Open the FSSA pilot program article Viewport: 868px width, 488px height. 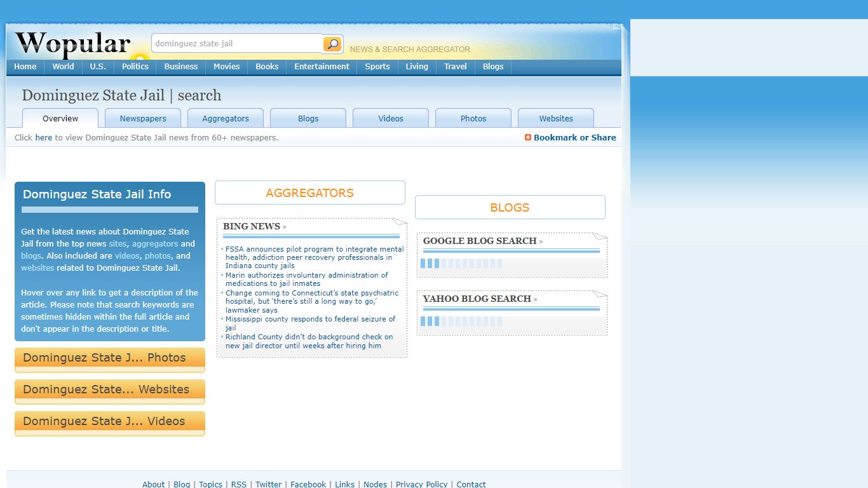(315, 257)
